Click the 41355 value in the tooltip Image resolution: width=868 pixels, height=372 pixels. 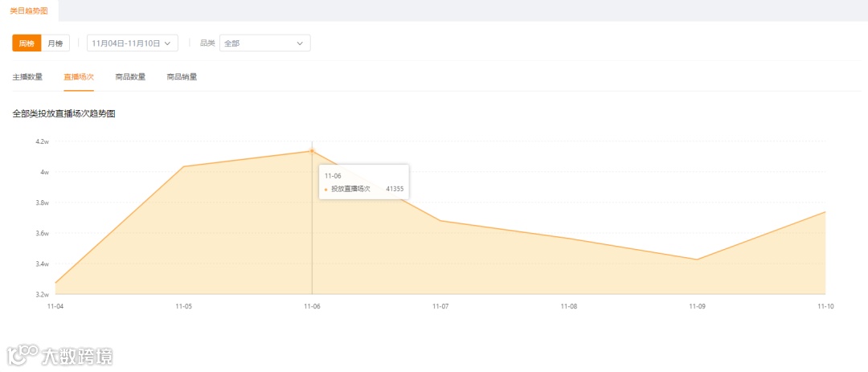(x=395, y=190)
